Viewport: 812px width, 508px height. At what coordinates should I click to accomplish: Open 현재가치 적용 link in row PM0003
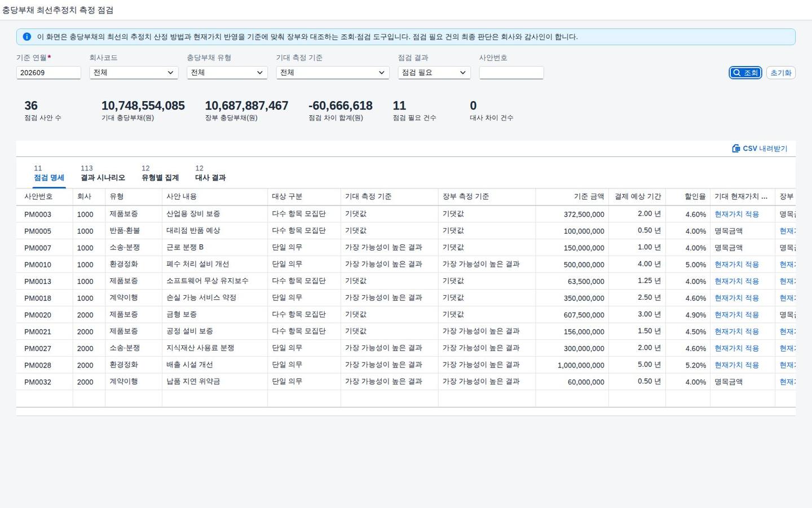pos(736,214)
